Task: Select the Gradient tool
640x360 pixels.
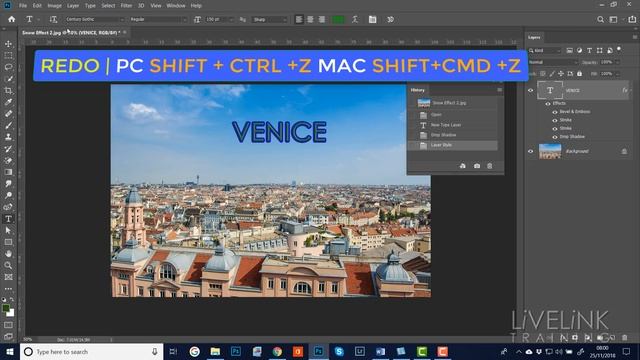Action: [8, 172]
